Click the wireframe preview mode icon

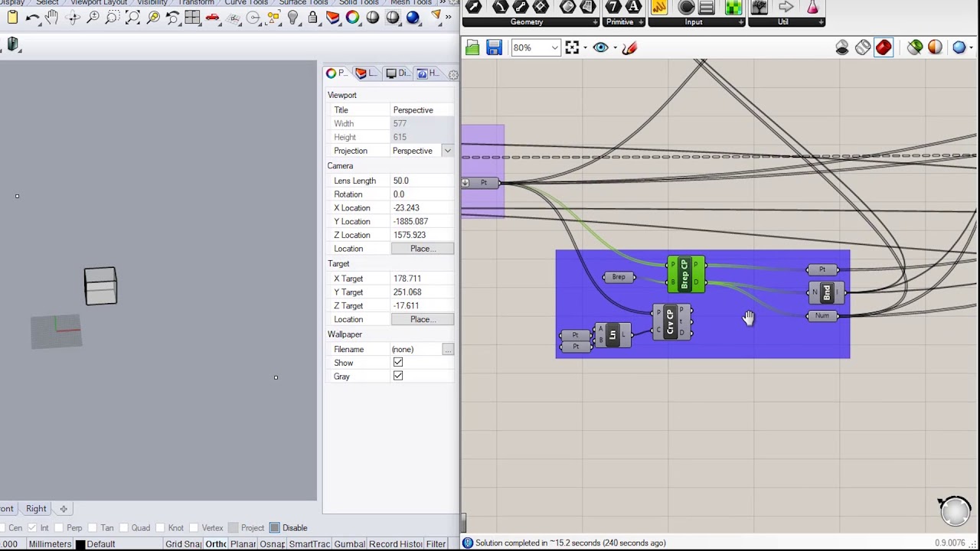pyautogui.click(x=863, y=47)
